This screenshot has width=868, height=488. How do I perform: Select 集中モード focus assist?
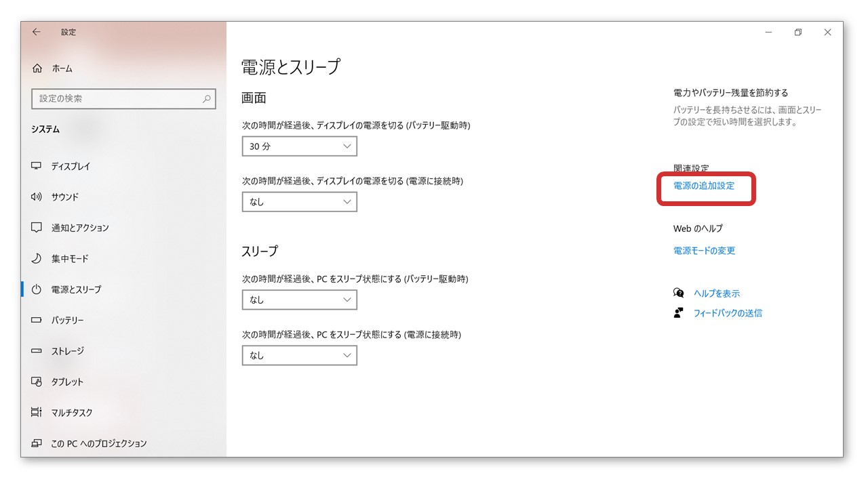70,259
